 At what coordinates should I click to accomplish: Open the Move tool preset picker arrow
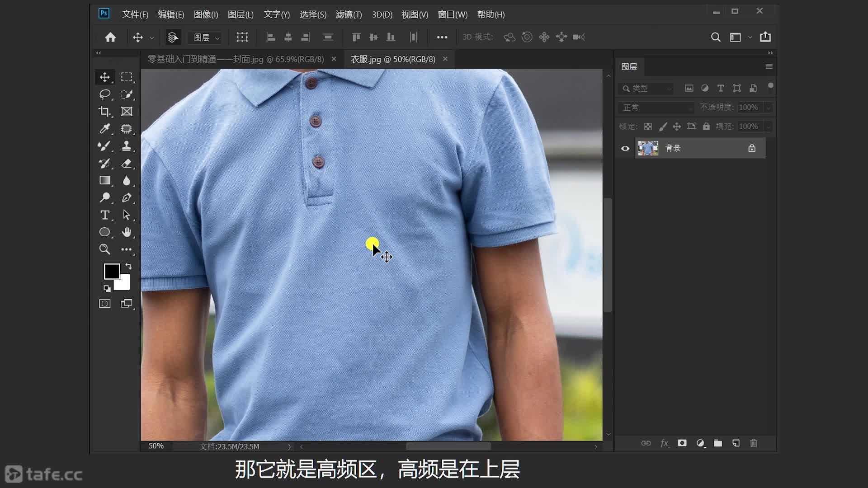point(152,38)
